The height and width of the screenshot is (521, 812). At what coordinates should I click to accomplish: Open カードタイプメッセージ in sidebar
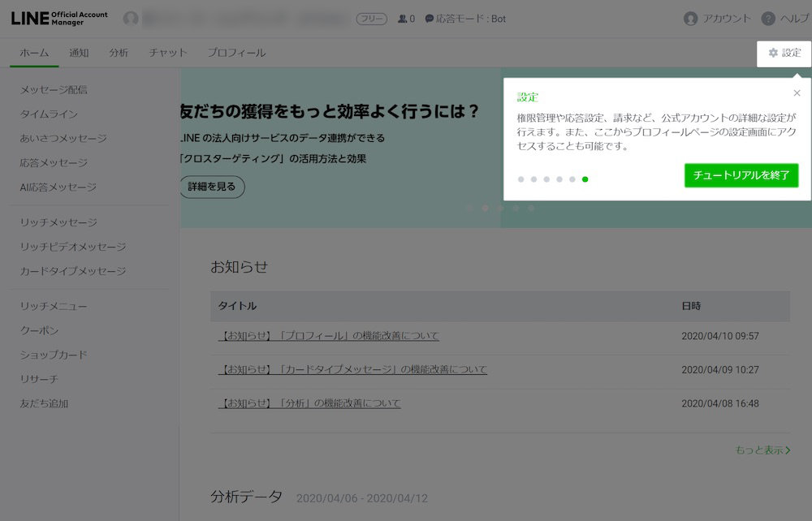pos(73,271)
